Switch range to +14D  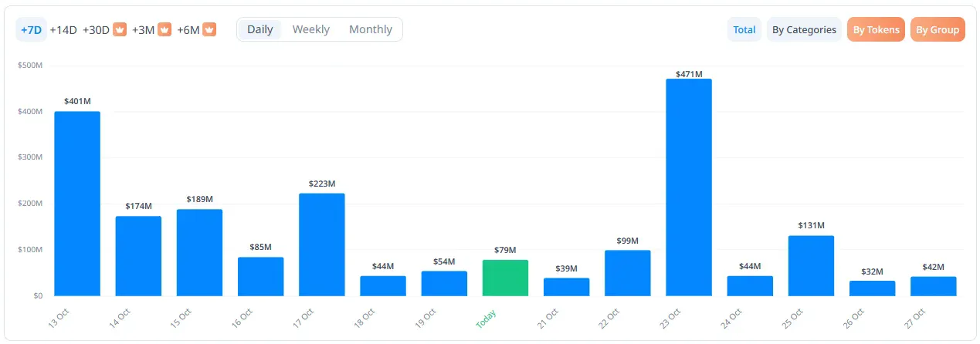tap(63, 29)
